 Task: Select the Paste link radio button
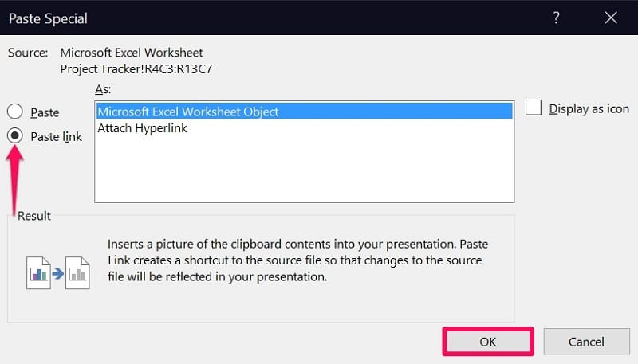(x=14, y=135)
